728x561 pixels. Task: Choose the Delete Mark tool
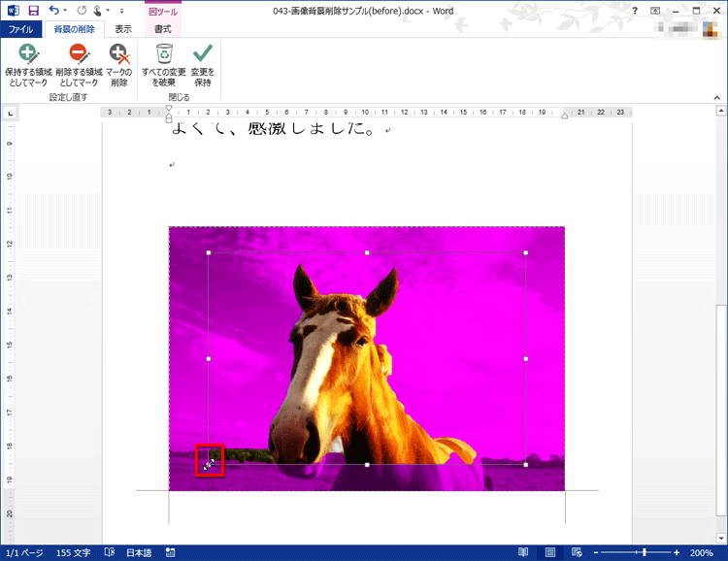[x=118, y=65]
